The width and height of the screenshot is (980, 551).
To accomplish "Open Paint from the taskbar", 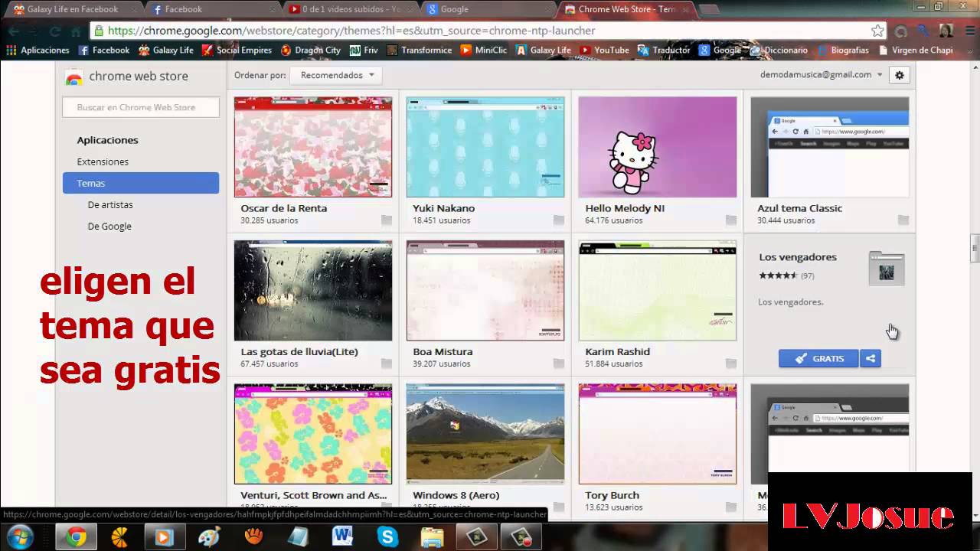I will [x=208, y=537].
